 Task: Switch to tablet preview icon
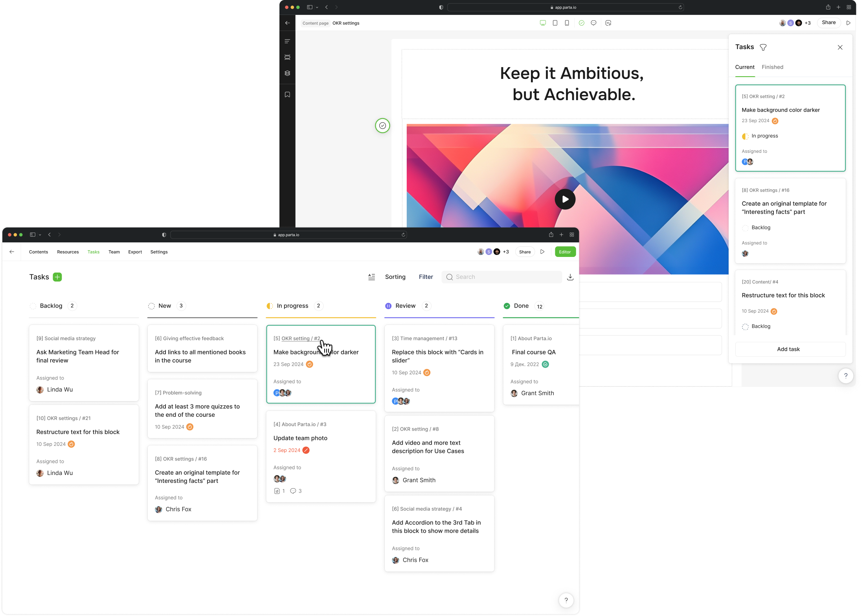(555, 23)
